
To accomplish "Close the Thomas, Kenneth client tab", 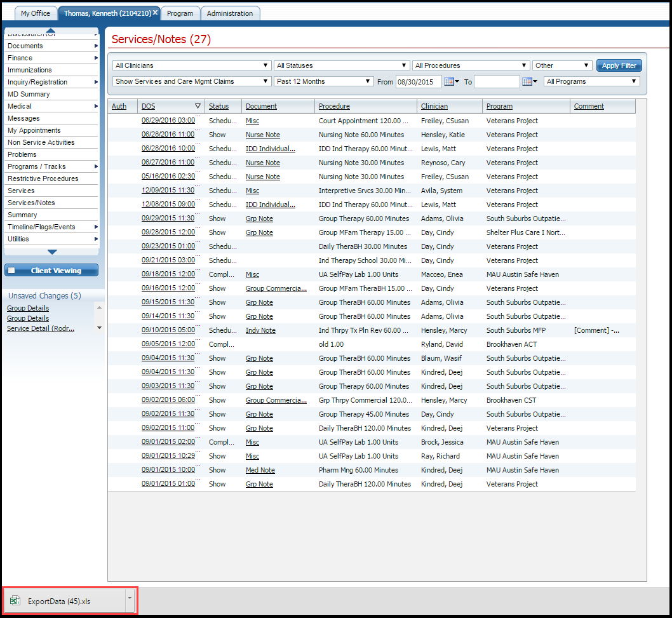I will [x=155, y=13].
